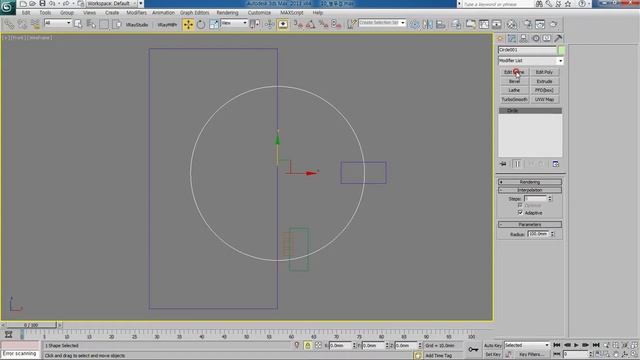
Task: Click the Select and Link icon
Action: (x=9, y=24)
